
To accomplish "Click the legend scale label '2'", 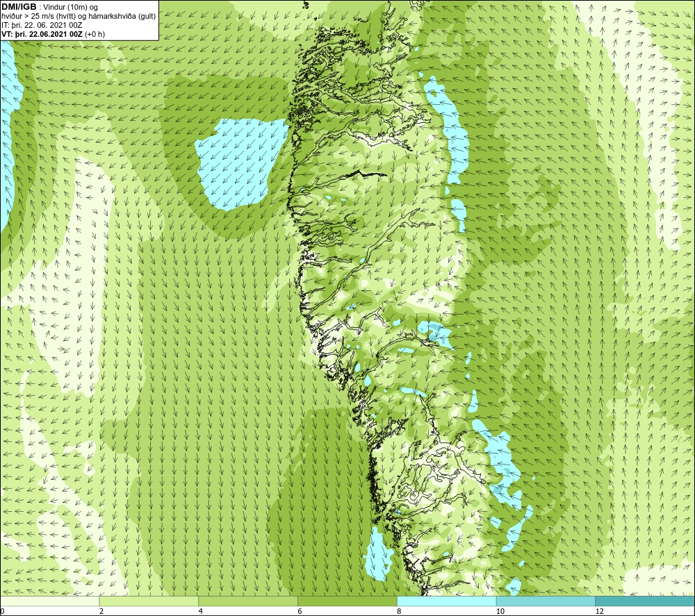I will point(101,612).
